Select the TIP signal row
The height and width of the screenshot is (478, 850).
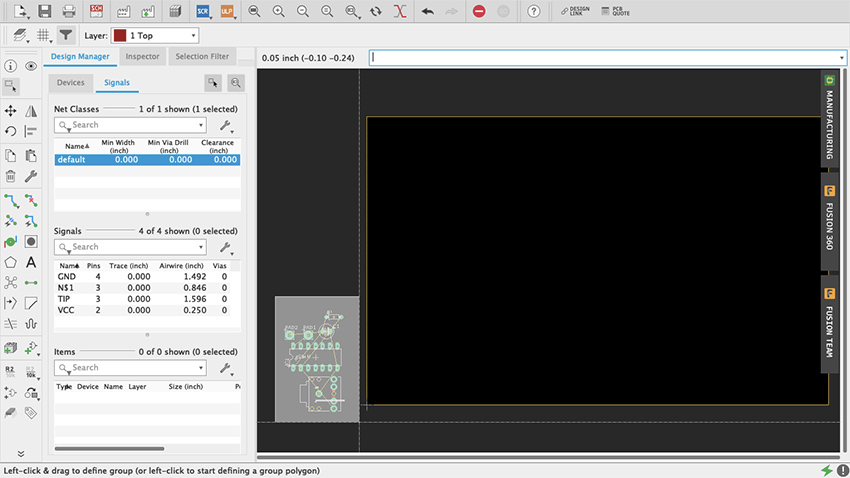click(142, 299)
